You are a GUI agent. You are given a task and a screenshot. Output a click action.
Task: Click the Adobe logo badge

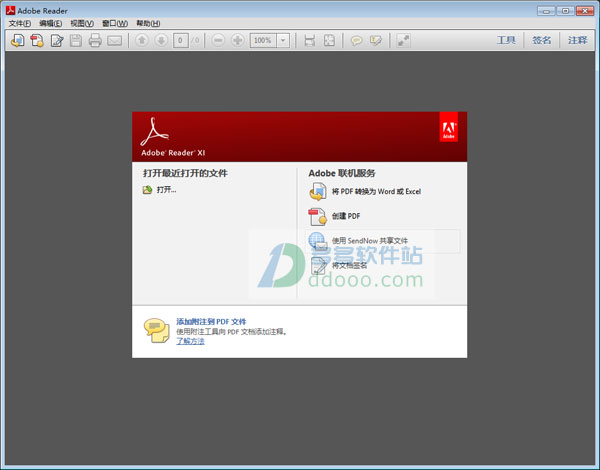448,127
